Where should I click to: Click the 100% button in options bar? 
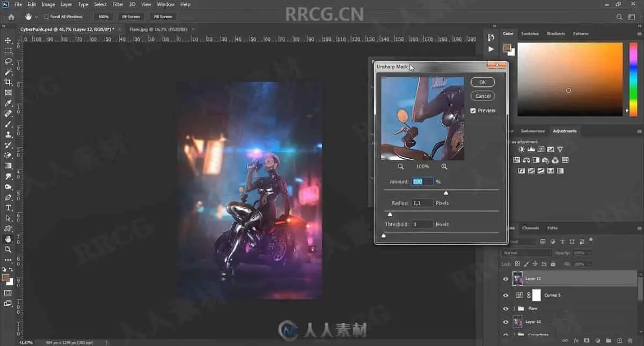click(x=104, y=17)
